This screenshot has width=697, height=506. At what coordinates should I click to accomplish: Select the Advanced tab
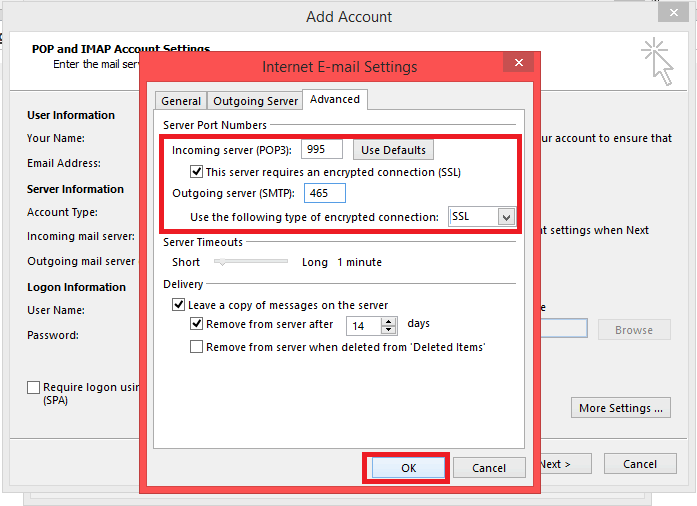334,100
